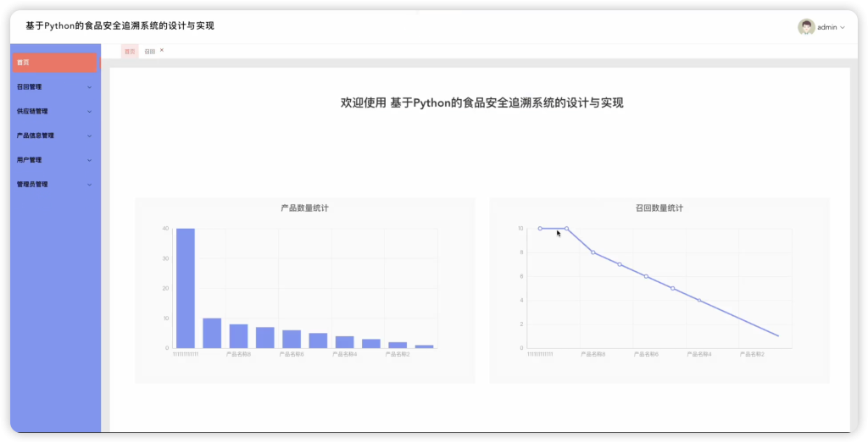Open the 召回管理 sidebar menu label

click(30, 87)
